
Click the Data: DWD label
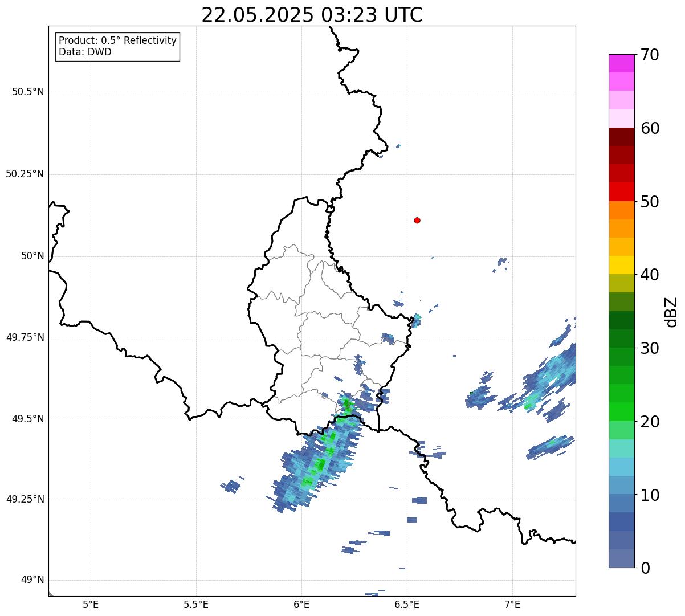[85, 52]
